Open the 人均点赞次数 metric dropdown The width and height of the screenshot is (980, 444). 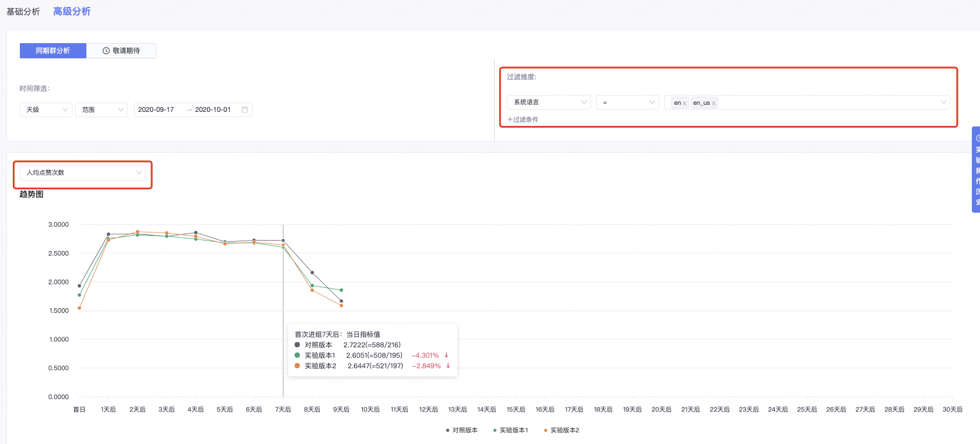coord(83,172)
